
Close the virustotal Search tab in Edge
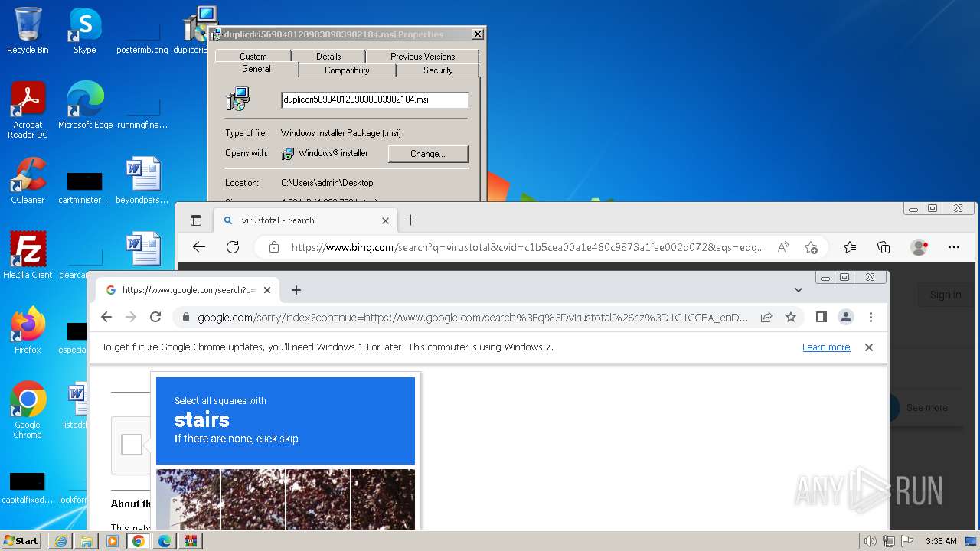(x=385, y=220)
